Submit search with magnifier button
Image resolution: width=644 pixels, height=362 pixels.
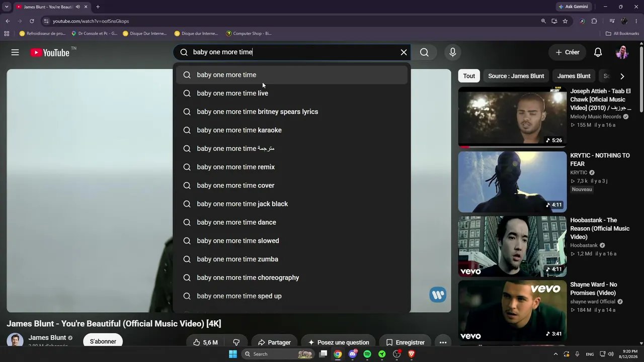tap(425, 52)
